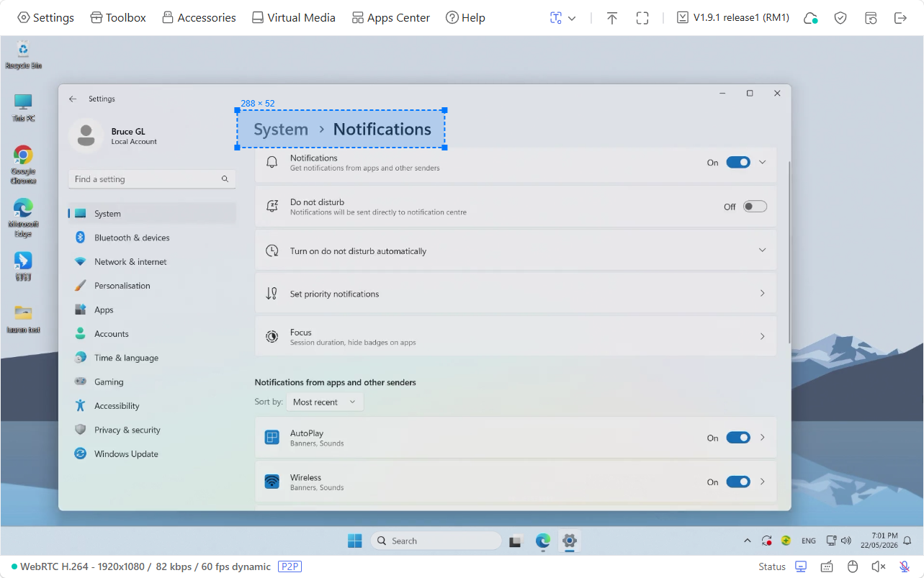924x578 pixels.
Task: Open the Google Chrome desktop shortcut
Action: pos(24,165)
